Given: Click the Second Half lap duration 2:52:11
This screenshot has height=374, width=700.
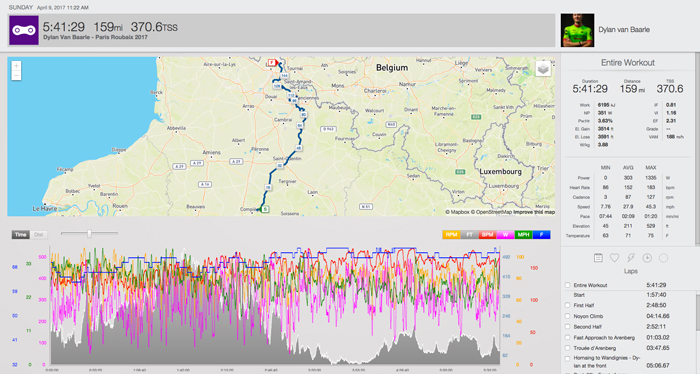Looking at the screenshot, I should 656,327.
